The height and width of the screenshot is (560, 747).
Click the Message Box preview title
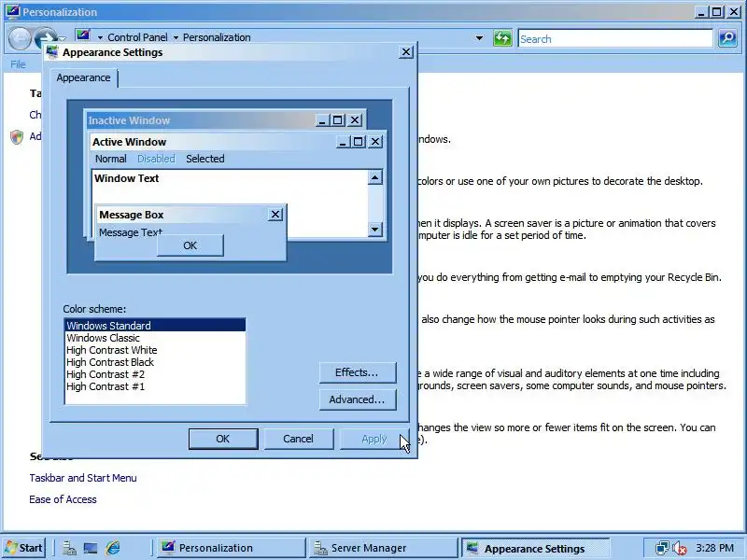click(132, 215)
